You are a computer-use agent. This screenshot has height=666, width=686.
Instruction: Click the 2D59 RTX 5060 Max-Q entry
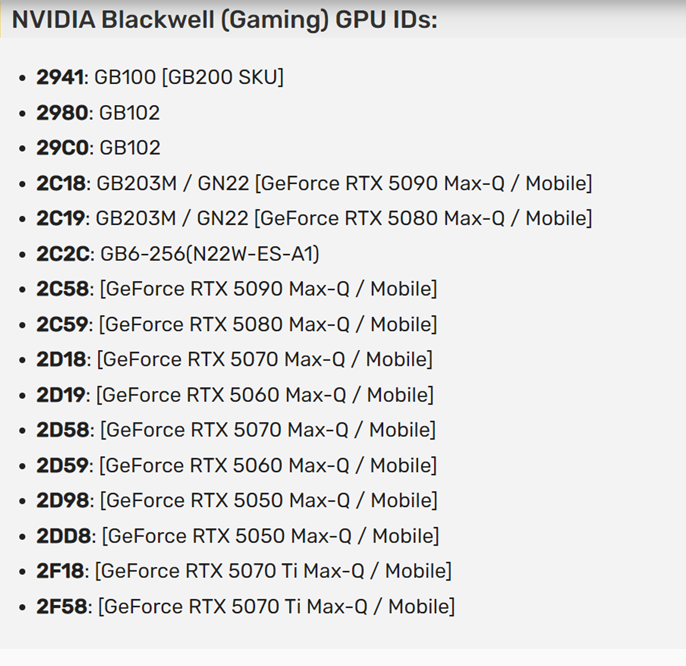pos(237,465)
